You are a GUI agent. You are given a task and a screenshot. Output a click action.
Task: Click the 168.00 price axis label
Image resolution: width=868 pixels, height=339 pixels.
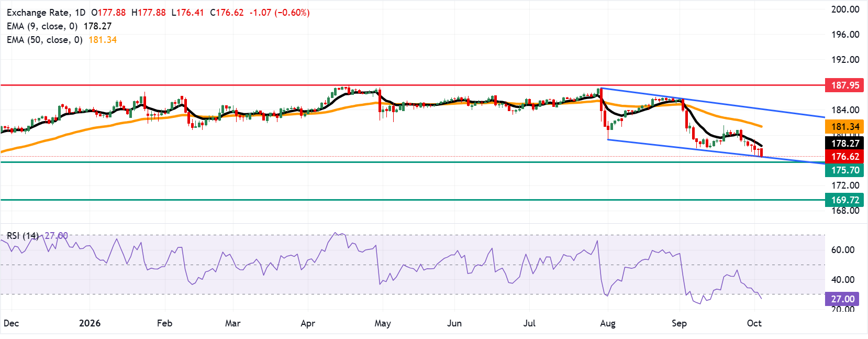[x=845, y=211]
